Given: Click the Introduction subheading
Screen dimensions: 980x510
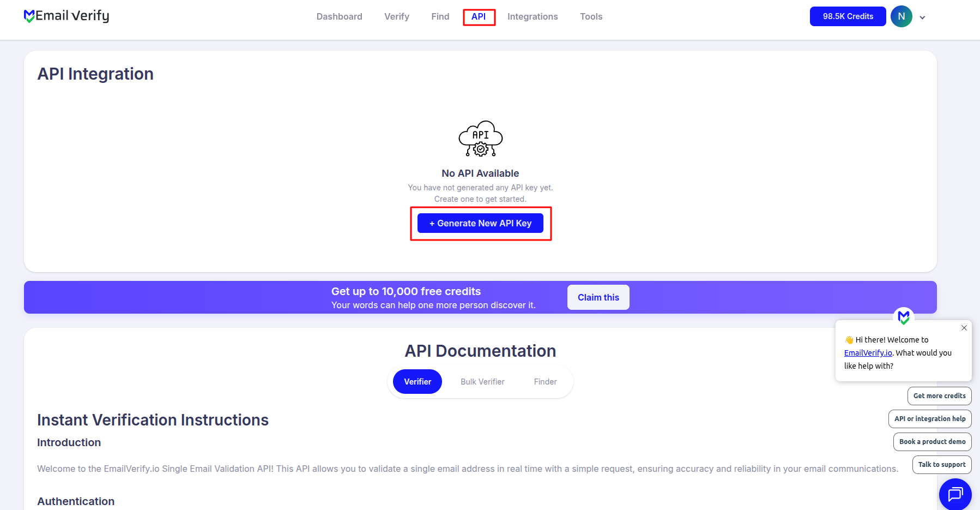Looking at the screenshot, I should pos(69,442).
